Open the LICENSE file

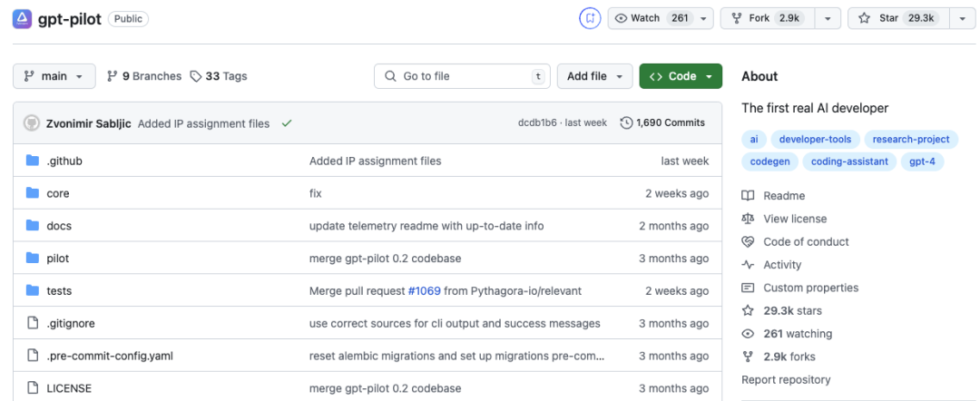(x=69, y=388)
